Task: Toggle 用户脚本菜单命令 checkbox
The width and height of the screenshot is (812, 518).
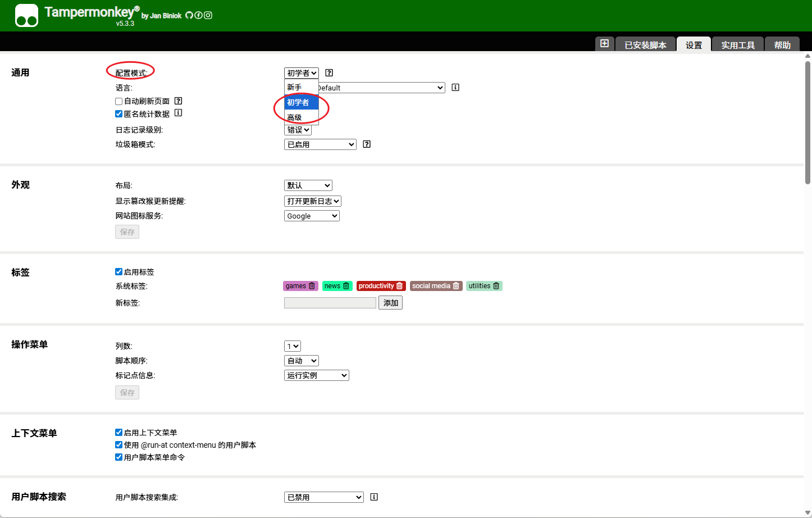Action: click(119, 457)
